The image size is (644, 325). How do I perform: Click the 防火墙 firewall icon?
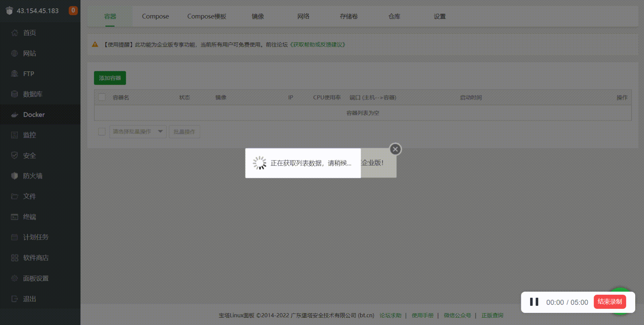pyautogui.click(x=14, y=176)
